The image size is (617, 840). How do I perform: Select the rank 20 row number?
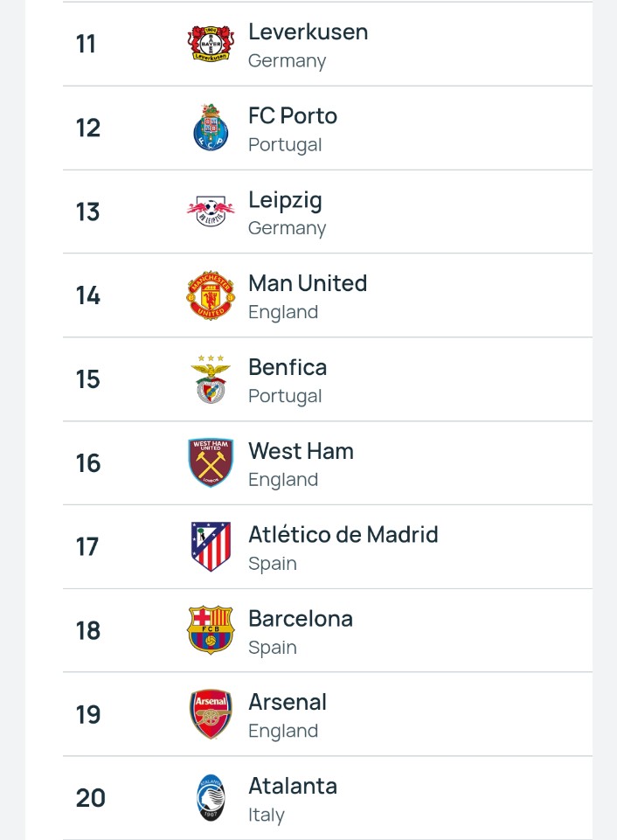pos(91,798)
